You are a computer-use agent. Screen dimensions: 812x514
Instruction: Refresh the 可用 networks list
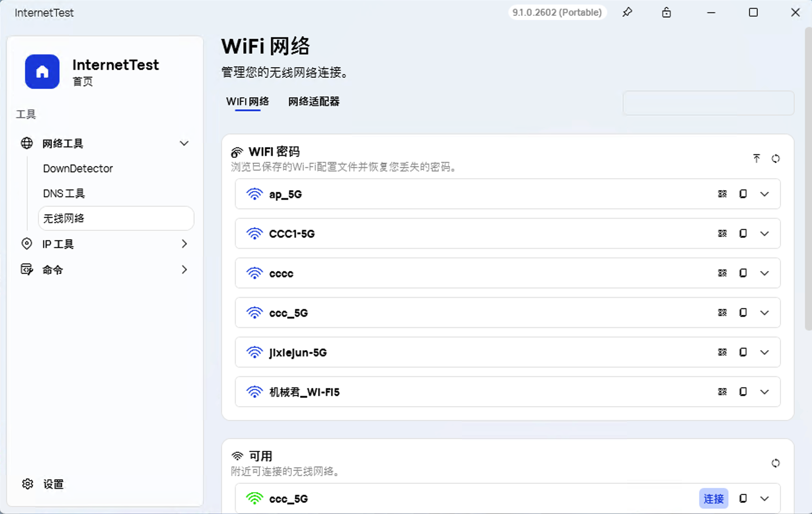776,463
